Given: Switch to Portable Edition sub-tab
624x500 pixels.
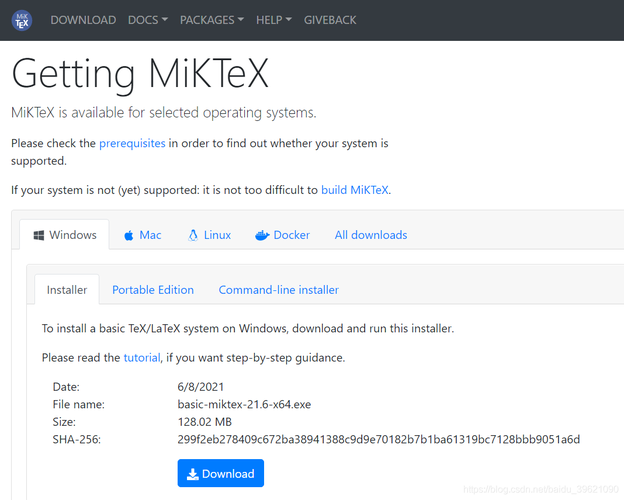Looking at the screenshot, I should coord(153,289).
